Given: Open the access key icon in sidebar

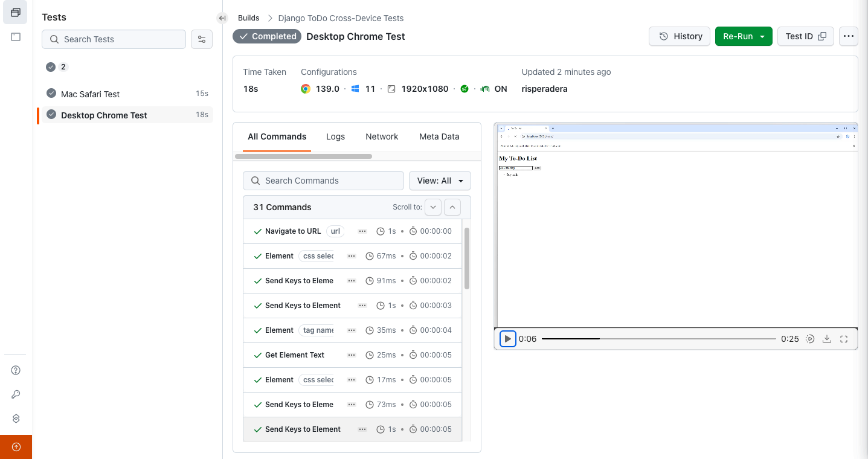Looking at the screenshot, I should (x=16, y=394).
